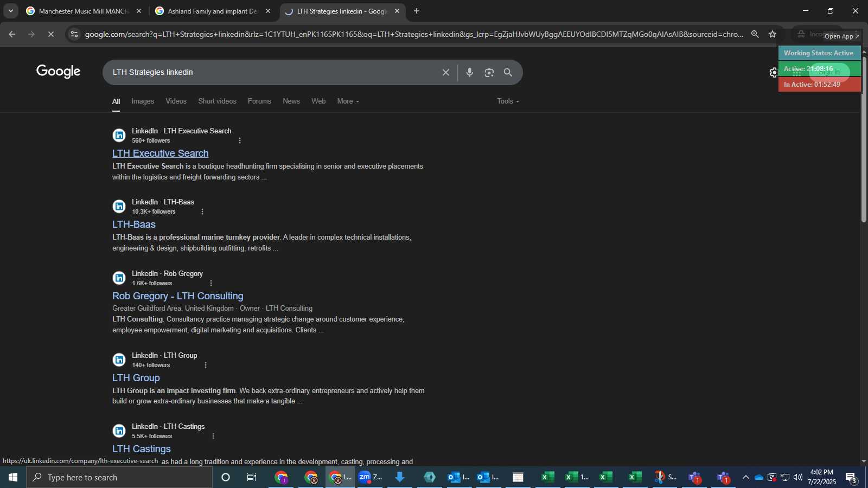Screen dimensions: 868x488
Task: Open Rob Gregory - LTH Consulting link
Action: 178,296
